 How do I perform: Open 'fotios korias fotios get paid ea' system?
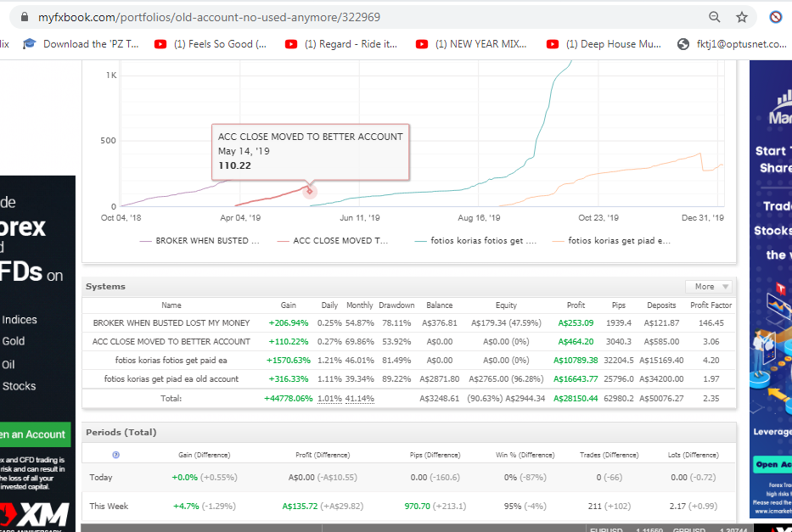click(171, 361)
